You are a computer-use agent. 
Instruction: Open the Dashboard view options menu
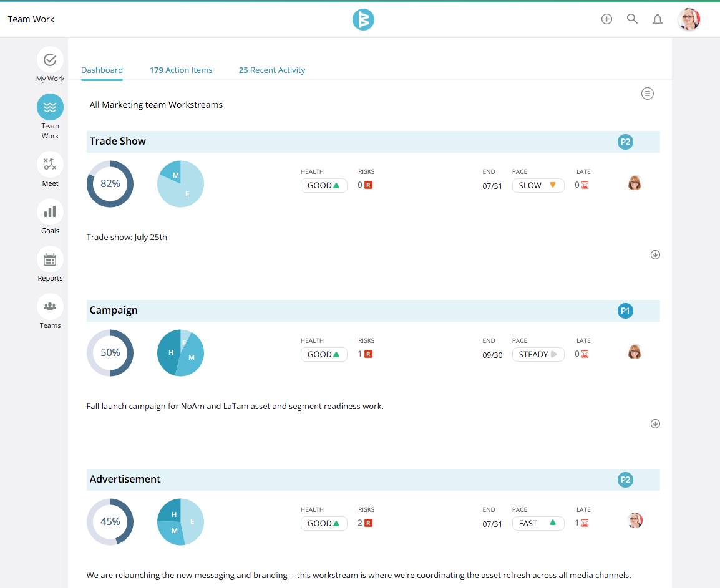647,94
